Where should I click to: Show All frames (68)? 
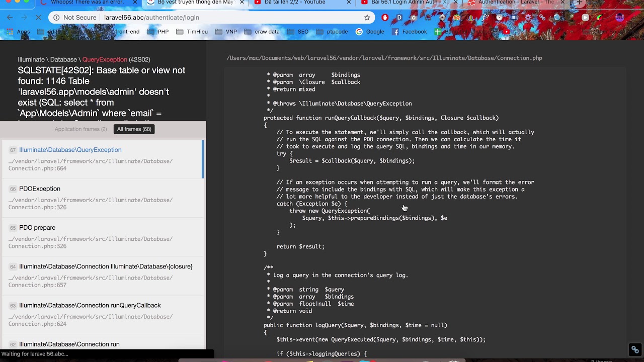(x=134, y=129)
